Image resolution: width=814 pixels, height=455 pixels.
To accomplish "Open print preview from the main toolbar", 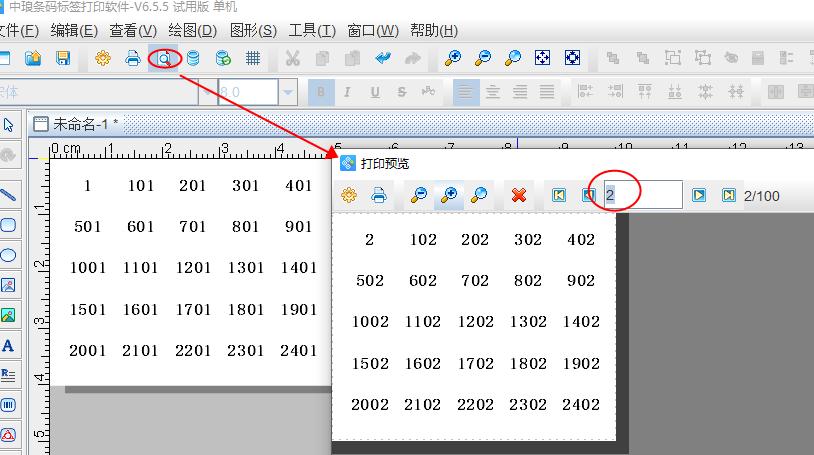I will pos(163,58).
